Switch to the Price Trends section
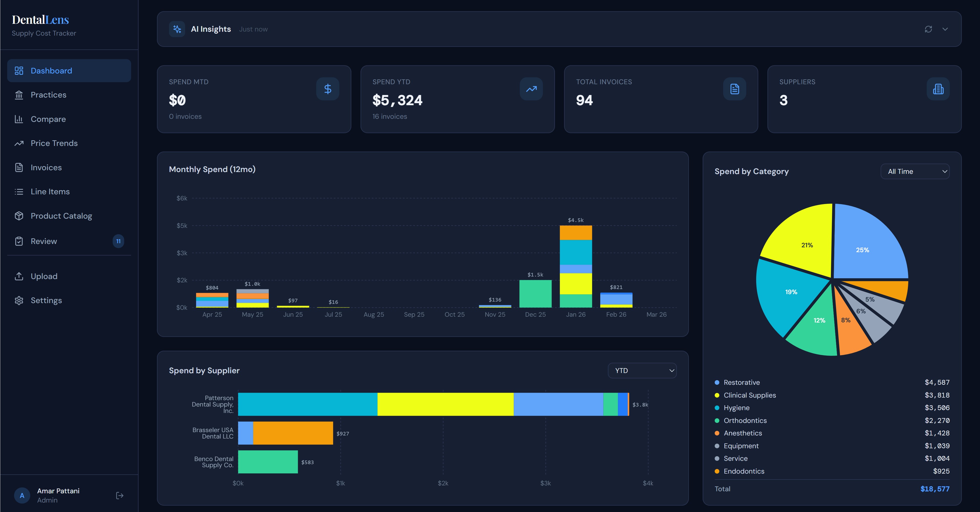 54,143
